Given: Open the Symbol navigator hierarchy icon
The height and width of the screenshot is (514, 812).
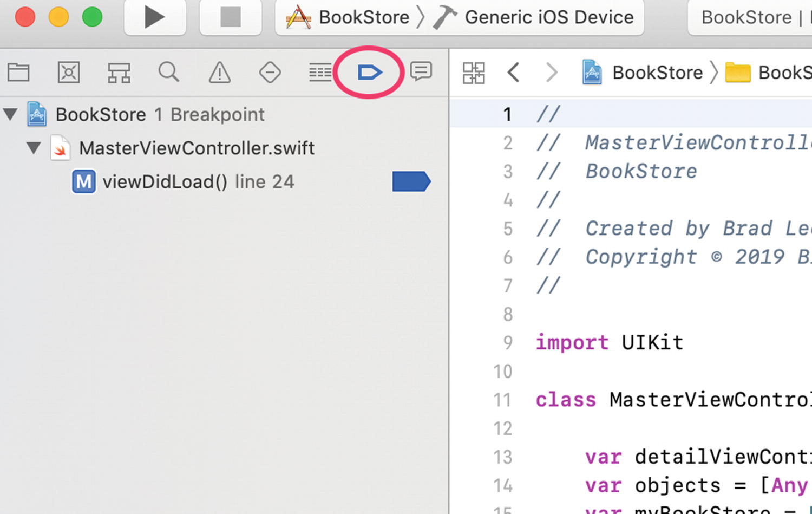Looking at the screenshot, I should click(x=119, y=72).
